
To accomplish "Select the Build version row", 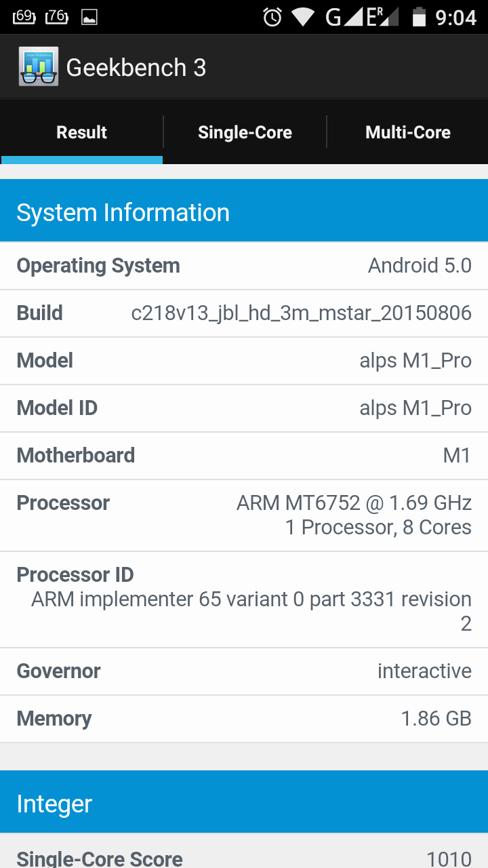I will 244,313.
